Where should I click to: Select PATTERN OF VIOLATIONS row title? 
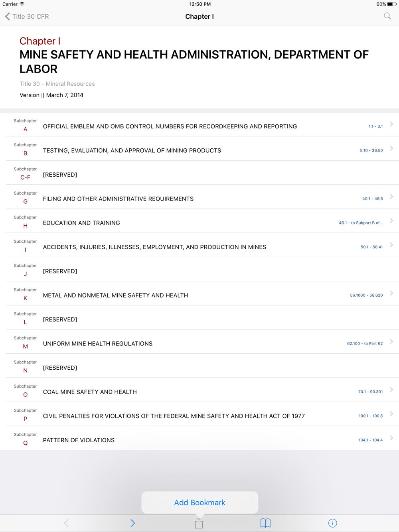coord(79,440)
